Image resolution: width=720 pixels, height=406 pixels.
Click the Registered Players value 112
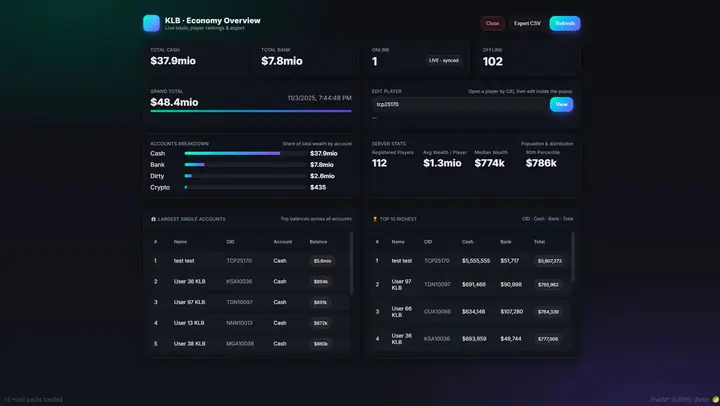379,163
